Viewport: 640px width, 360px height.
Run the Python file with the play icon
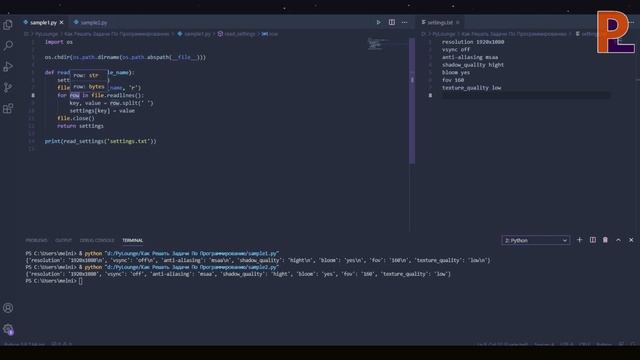point(378,22)
